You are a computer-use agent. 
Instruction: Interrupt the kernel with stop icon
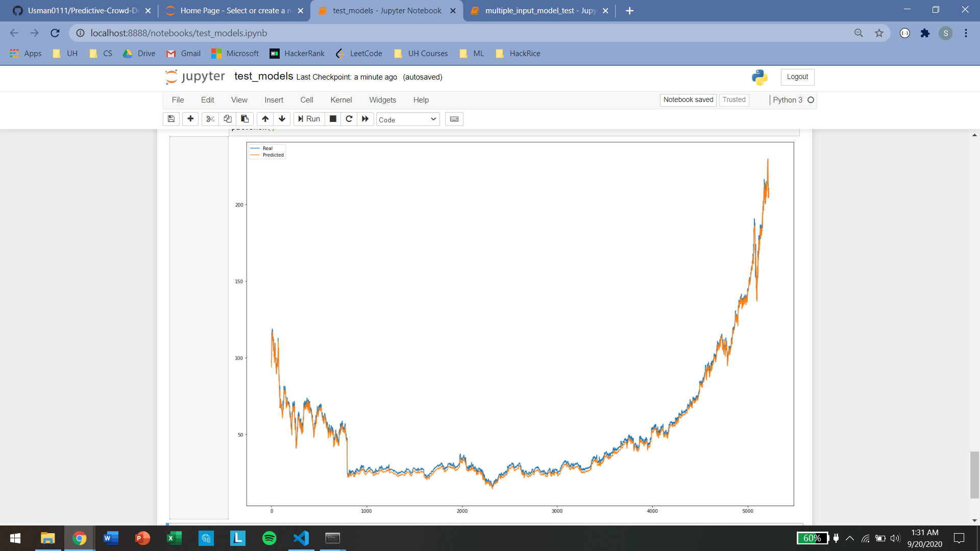click(333, 119)
